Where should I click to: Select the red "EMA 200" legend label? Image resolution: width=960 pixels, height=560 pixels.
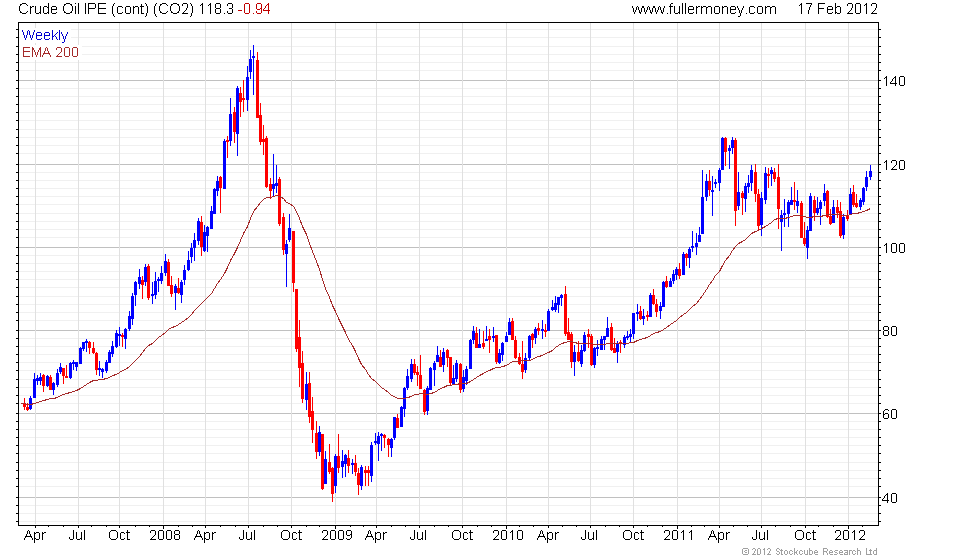[x=50, y=53]
